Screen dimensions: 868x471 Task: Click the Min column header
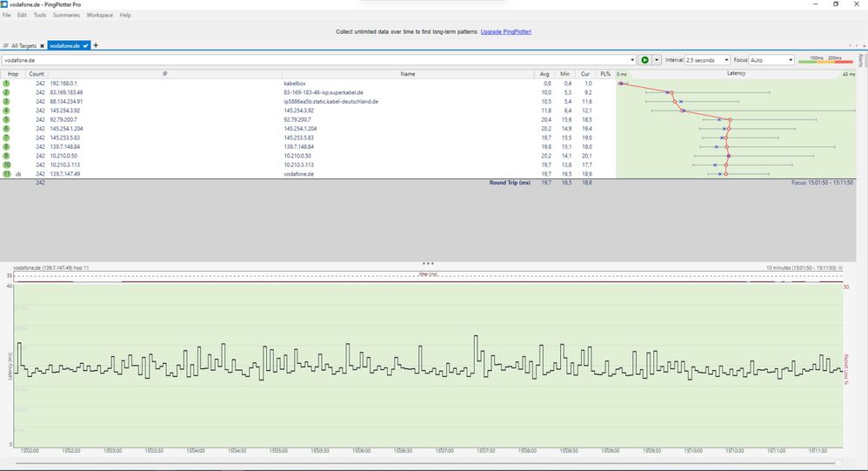pyautogui.click(x=564, y=74)
